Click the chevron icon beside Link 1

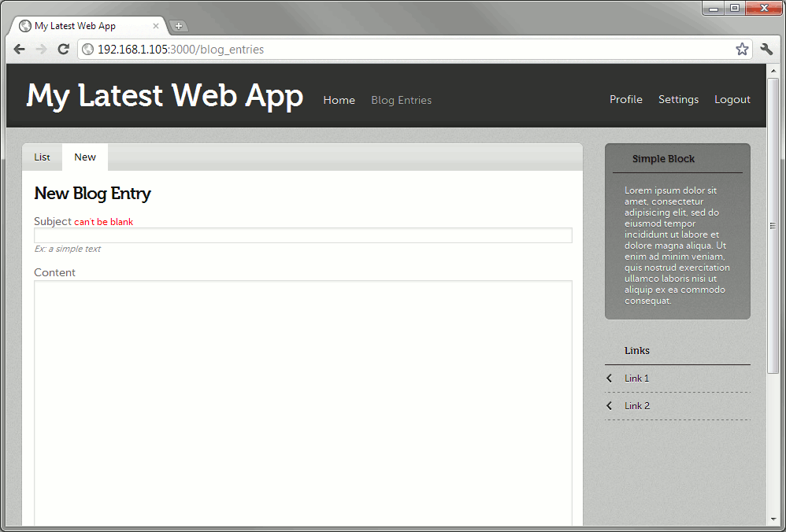pos(609,379)
